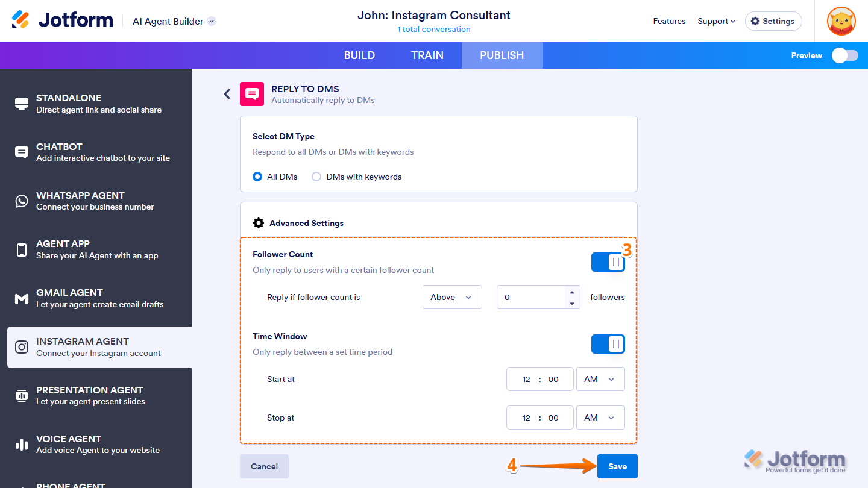The image size is (868, 488).
Task: Select the DMs with keywords option
Action: 316,176
